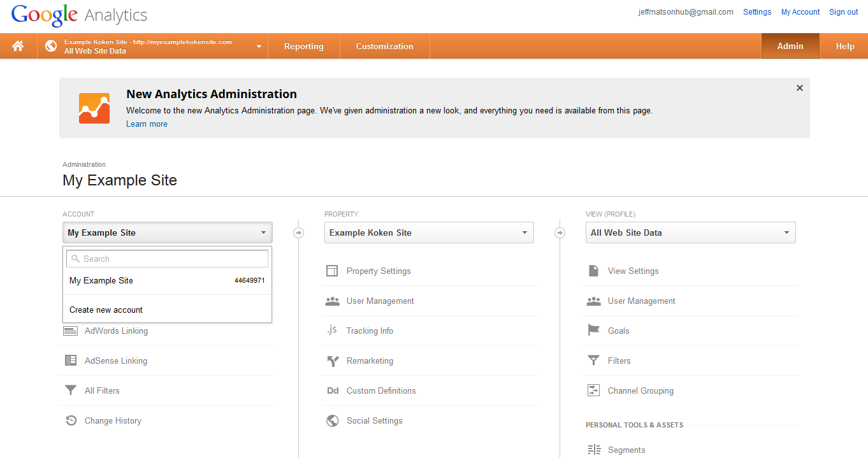Click the Remarketing fork icon
Image resolution: width=868 pixels, height=458 pixels.
[332, 361]
